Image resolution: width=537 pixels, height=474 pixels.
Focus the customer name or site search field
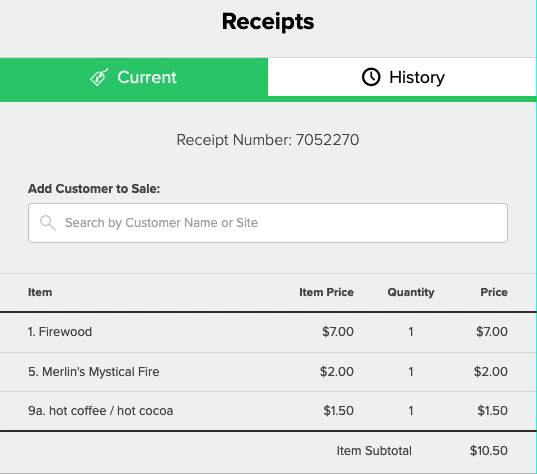tap(268, 223)
